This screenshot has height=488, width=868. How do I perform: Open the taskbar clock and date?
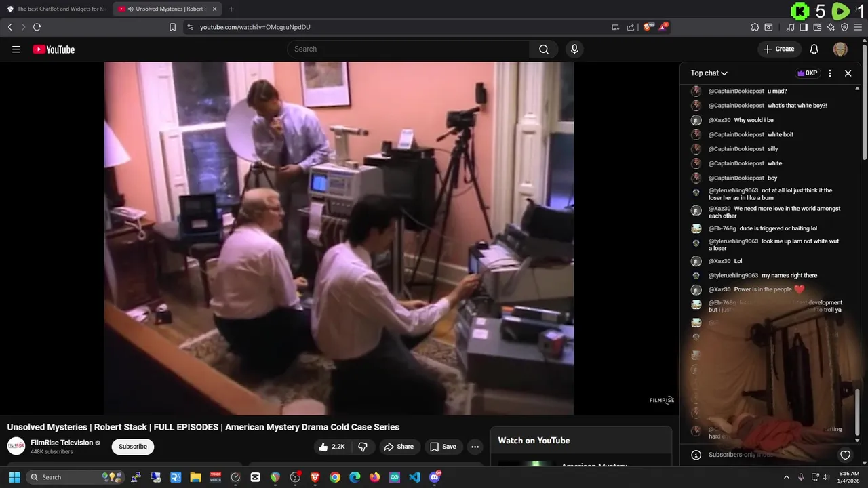click(849, 477)
